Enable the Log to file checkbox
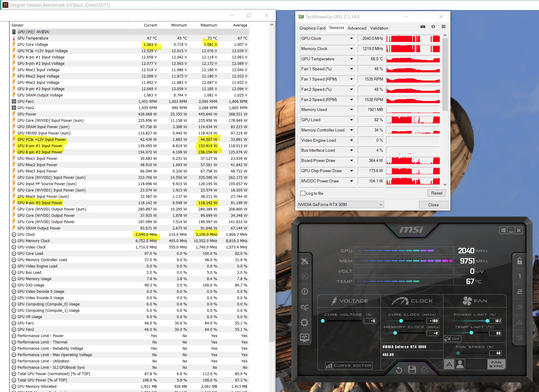The image size is (539, 392). (x=303, y=194)
